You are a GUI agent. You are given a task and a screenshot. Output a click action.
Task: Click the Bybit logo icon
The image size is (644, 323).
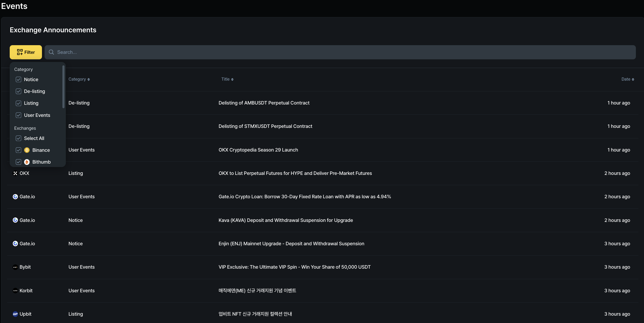pyautogui.click(x=15, y=267)
